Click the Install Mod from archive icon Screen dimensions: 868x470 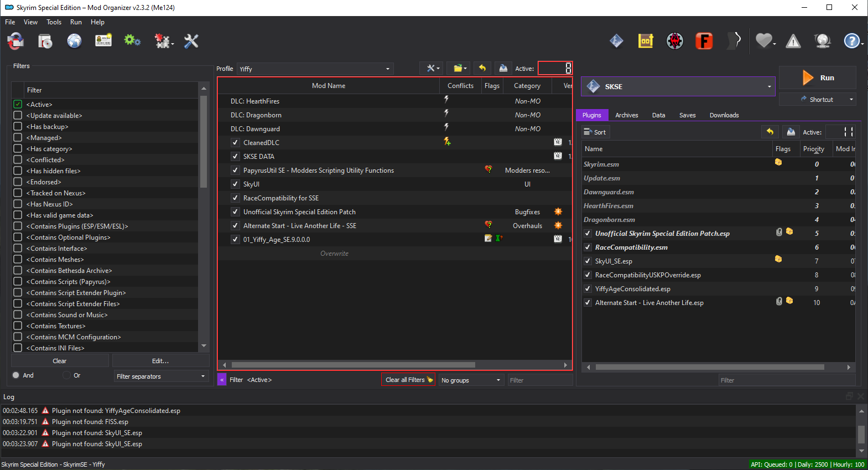click(x=45, y=41)
